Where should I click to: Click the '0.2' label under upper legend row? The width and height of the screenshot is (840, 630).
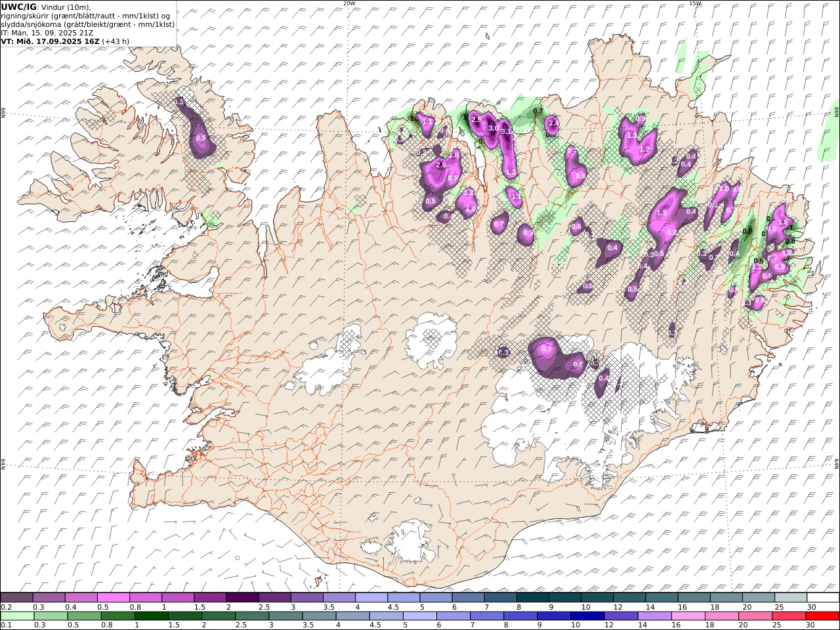pos(5,607)
